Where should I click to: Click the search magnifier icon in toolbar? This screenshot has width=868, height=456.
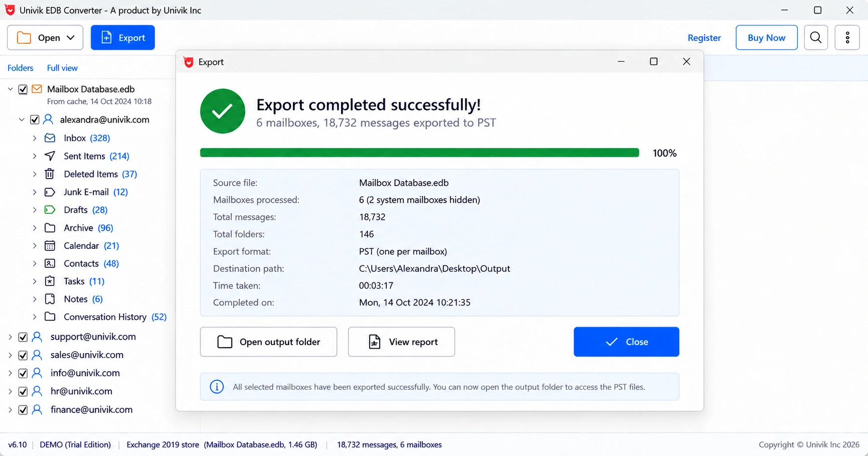pyautogui.click(x=815, y=38)
